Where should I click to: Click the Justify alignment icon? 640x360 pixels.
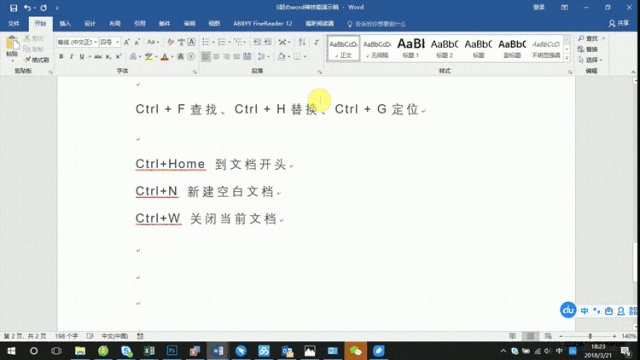[237, 57]
